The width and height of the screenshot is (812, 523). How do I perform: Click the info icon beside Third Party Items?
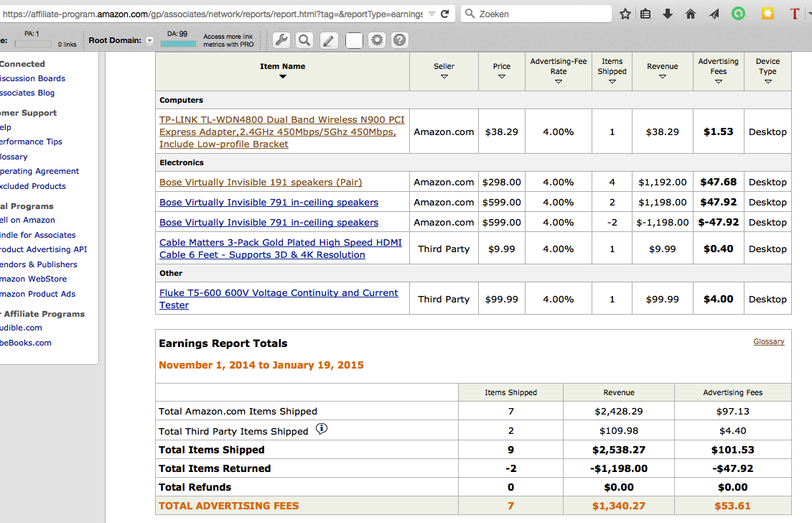click(322, 429)
